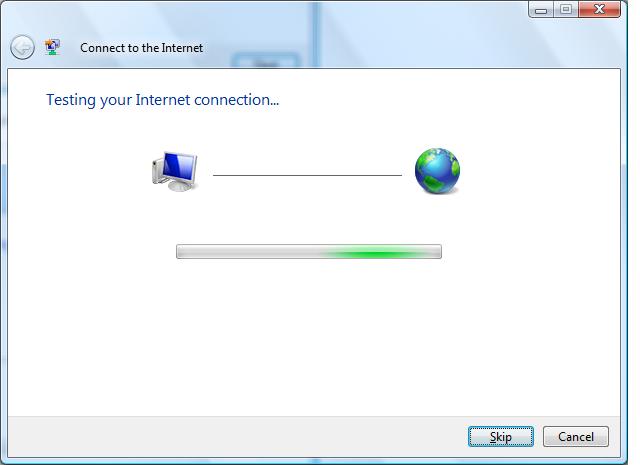The image size is (640, 465).
Task: Click the network wizard icon beside the title
Action: click(x=53, y=47)
